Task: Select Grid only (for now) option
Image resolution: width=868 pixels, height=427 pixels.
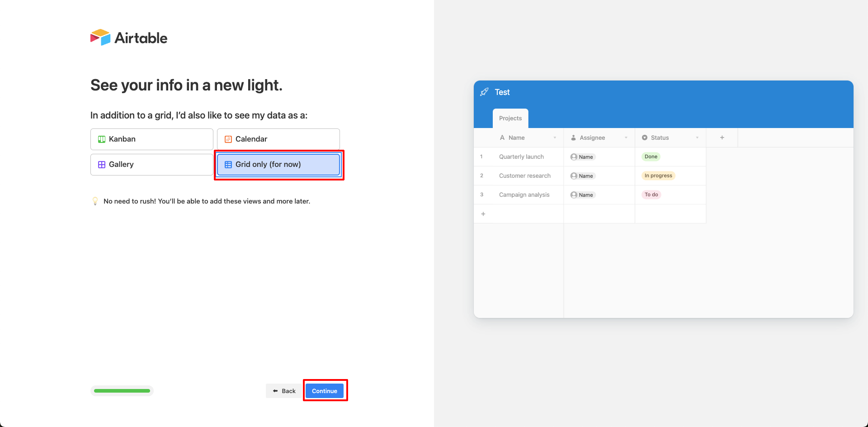Action: [278, 165]
